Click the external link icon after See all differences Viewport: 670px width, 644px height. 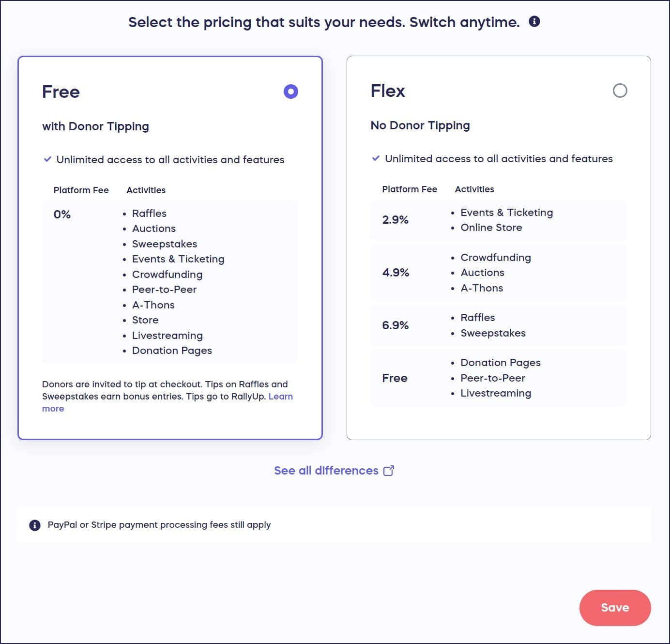point(389,471)
